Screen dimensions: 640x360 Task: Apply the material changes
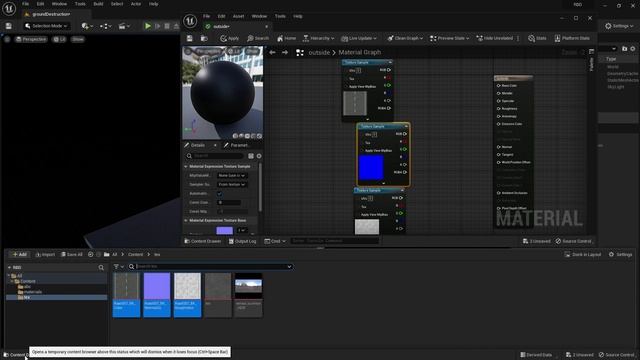(229, 38)
